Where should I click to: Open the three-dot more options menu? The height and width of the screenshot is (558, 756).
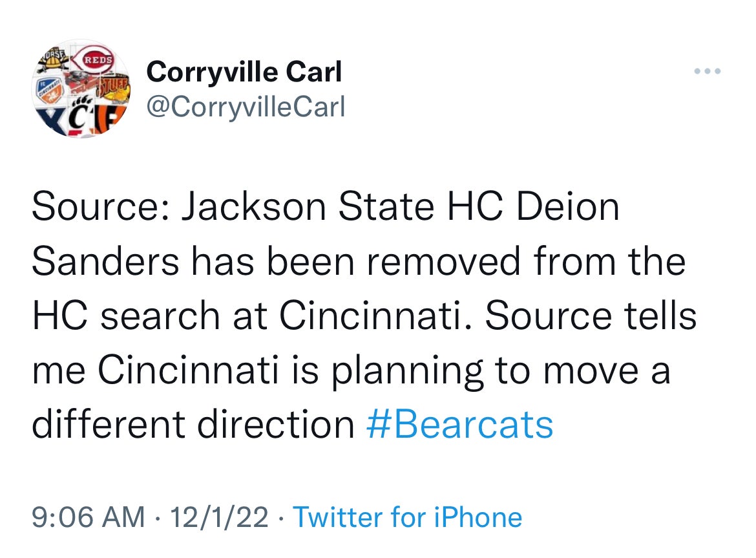(707, 71)
